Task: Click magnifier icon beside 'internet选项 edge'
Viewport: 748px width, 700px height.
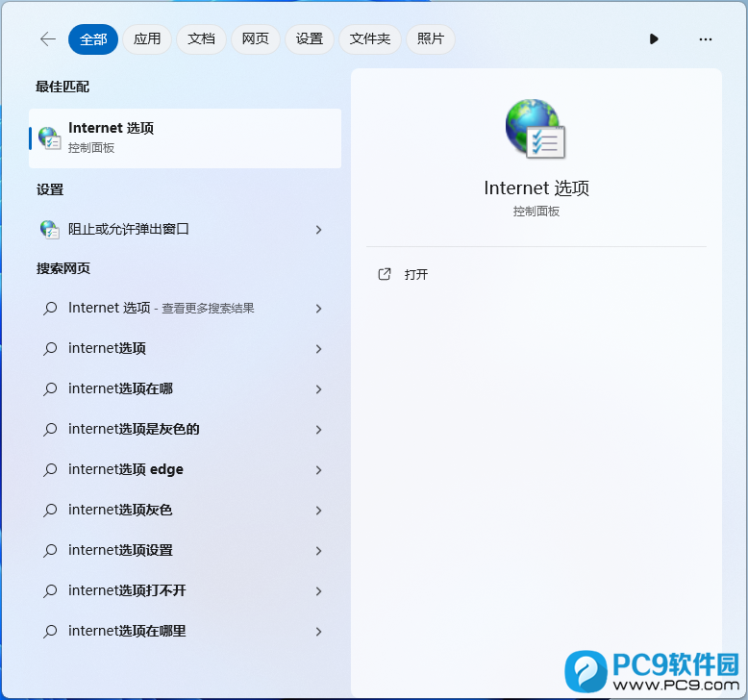Action: click(x=50, y=469)
